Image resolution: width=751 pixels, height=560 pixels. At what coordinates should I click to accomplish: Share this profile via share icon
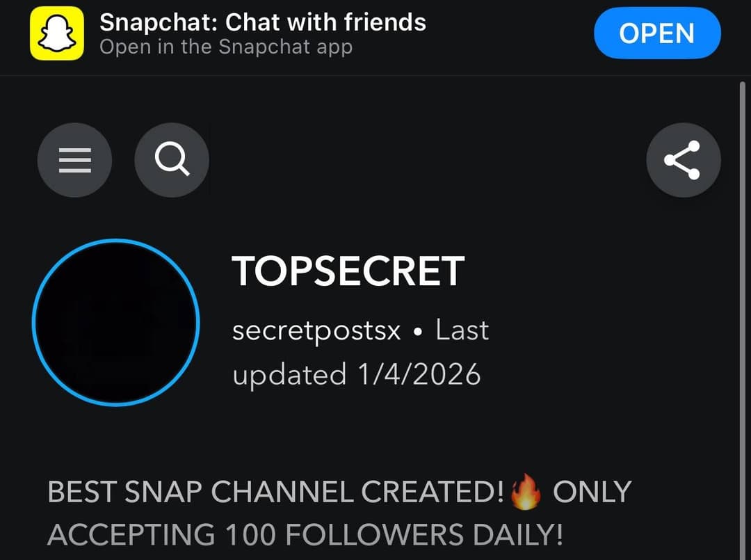tap(683, 161)
